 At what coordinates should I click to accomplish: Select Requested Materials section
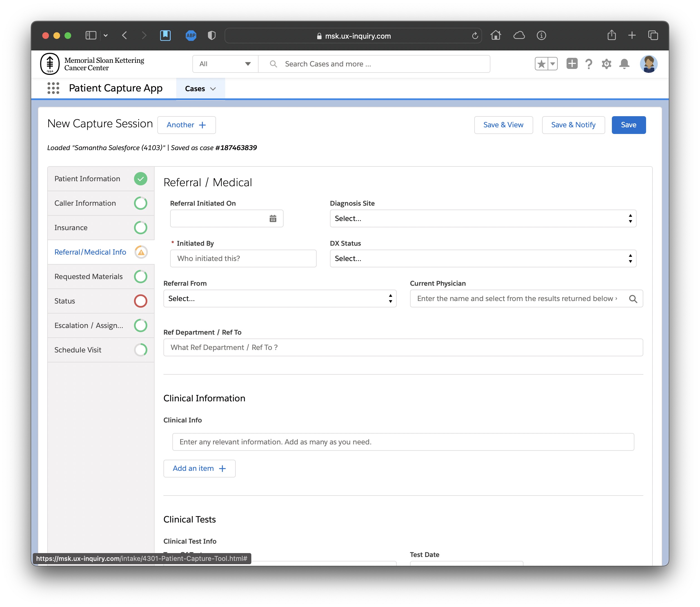(x=101, y=276)
